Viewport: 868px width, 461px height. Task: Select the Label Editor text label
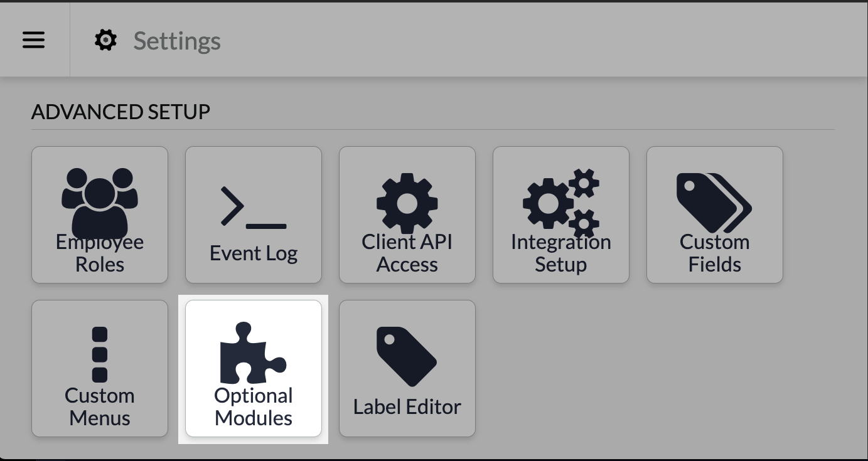[x=407, y=407]
